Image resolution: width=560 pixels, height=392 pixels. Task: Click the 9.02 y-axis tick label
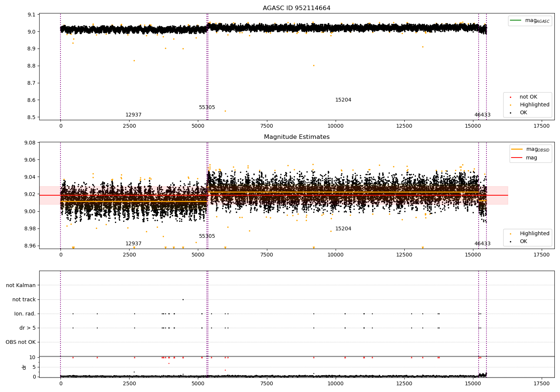[x=30, y=194]
